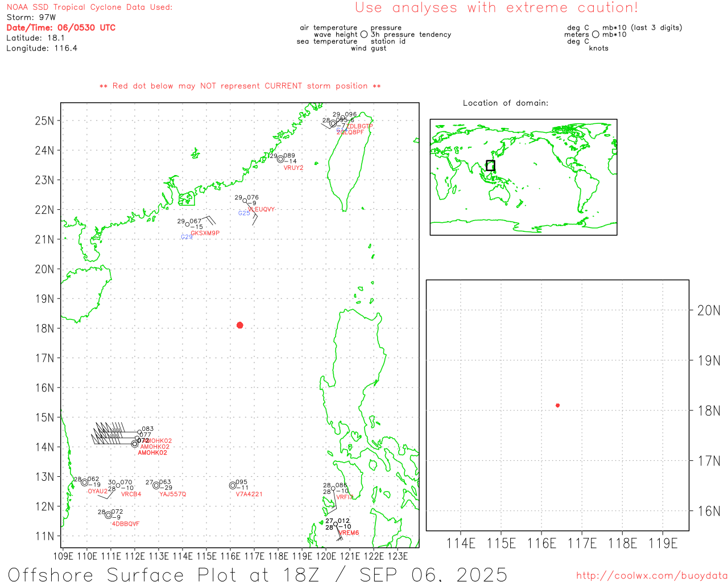Click the 'Date/Time: 06/0530 UTC' line
The image size is (728, 582).
point(61,28)
